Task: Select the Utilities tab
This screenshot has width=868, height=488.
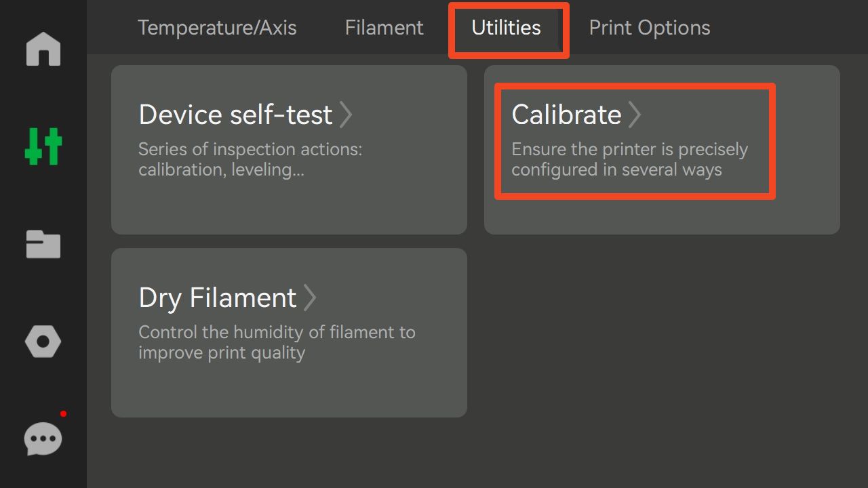Action: (x=506, y=28)
